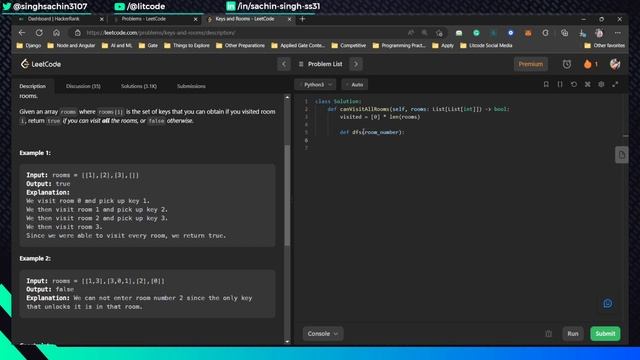The width and height of the screenshot is (640, 360).
Task: Click the browser back arrow
Action: point(22,33)
